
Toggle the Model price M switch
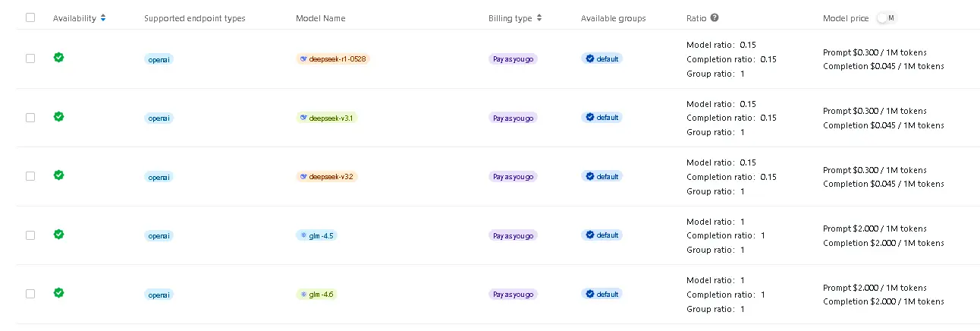click(x=886, y=17)
